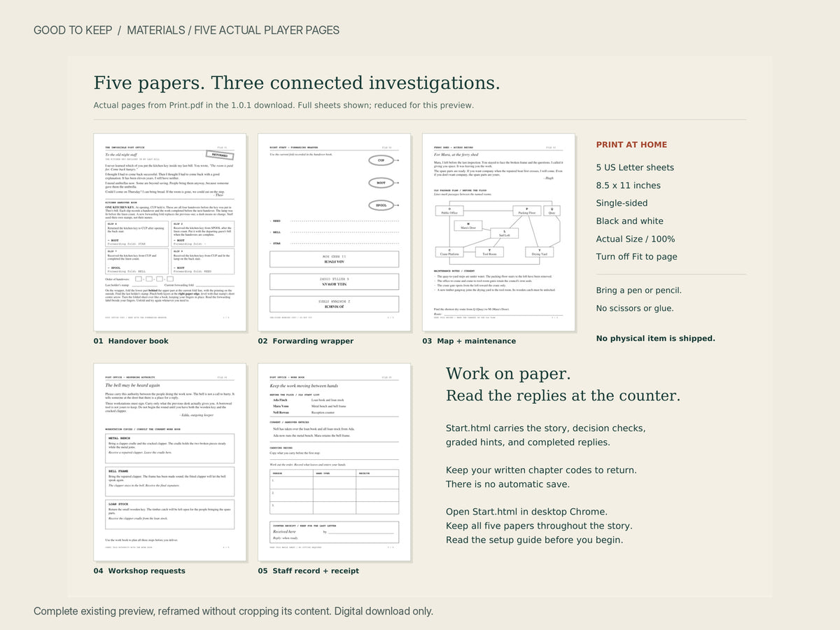
Task: Select the '01 Handover book' caption
Action: pyautogui.click(x=131, y=341)
